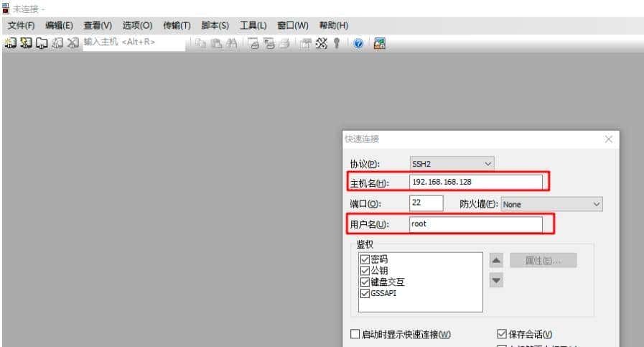Open the 窗口(W) menu

click(x=292, y=25)
